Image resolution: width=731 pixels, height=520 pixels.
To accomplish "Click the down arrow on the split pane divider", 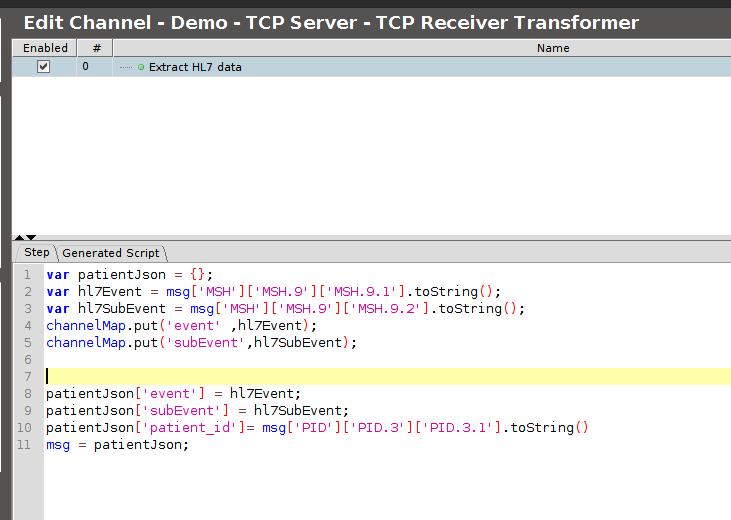I will (31, 237).
